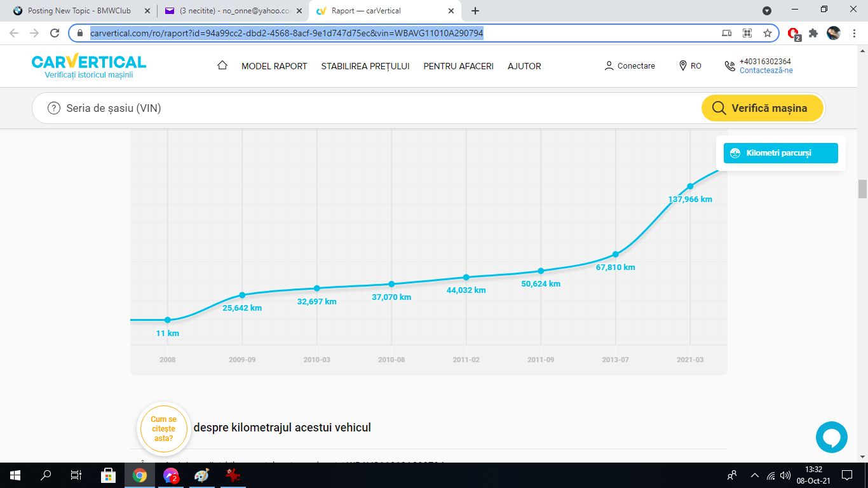
Task: Bookmark this page with the star icon
Action: (768, 33)
